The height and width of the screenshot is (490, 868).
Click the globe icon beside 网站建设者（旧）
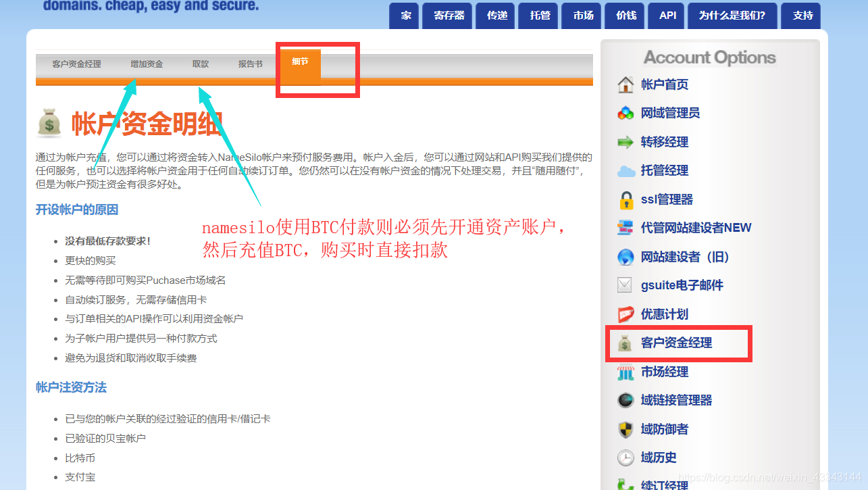point(626,257)
